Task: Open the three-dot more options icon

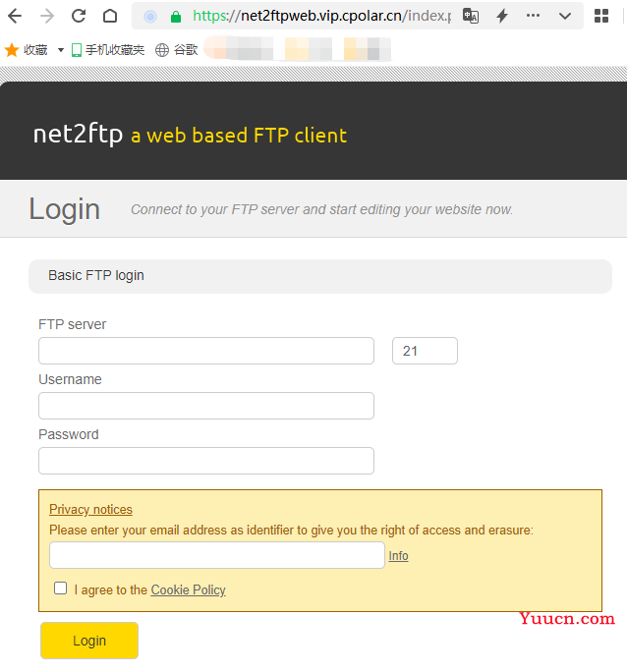Action: pyautogui.click(x=533, y=16)
